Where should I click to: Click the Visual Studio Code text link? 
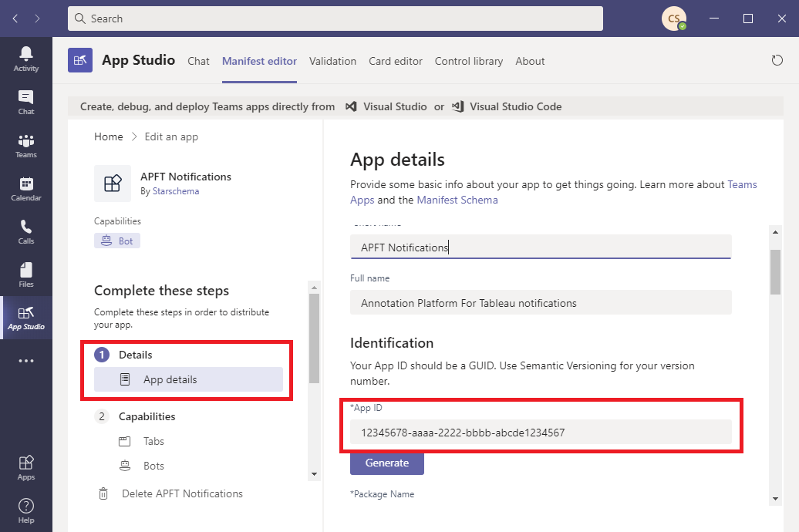coord(516,106)
